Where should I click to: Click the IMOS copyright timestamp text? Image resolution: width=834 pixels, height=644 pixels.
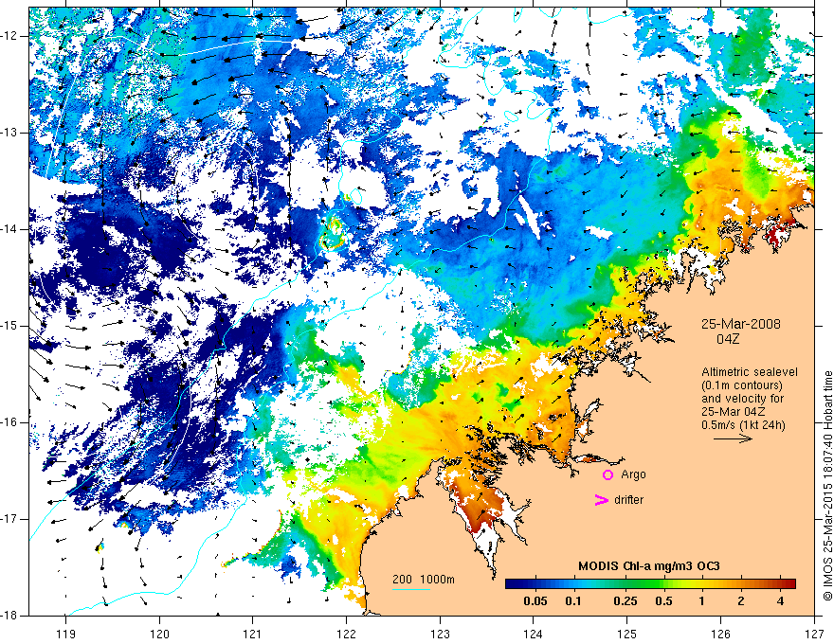pyautogui.click(x=827, y=486)
